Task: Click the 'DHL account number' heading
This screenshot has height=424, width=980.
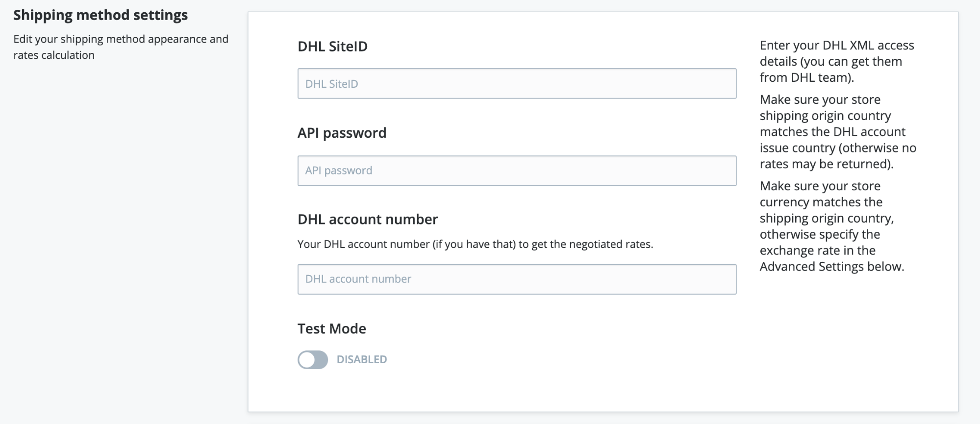Action: pos(368,219)
